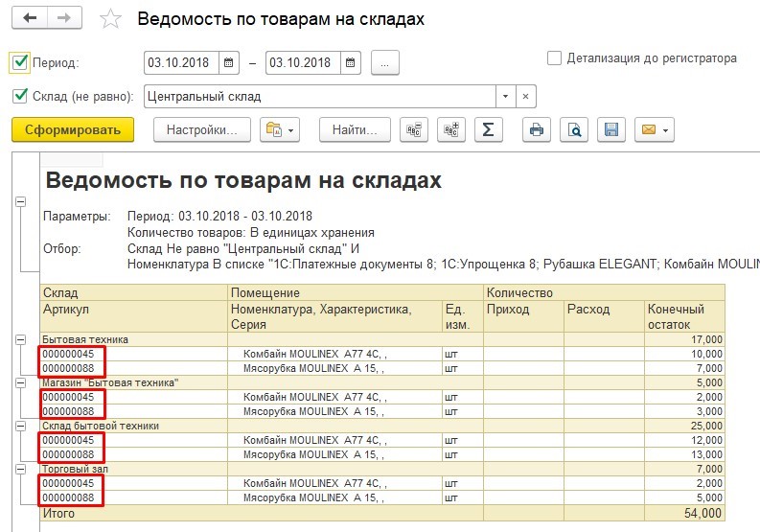Click the Сформировать button
This screenshot has height=532, width=760.
pos(73,129)
